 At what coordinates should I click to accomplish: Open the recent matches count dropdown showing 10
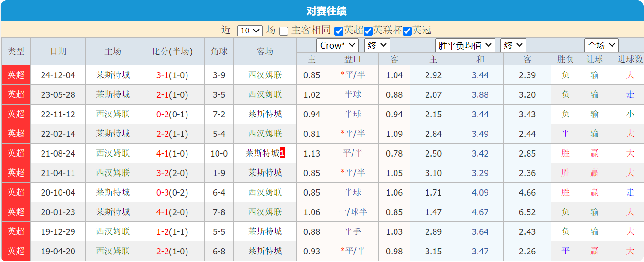250,31
